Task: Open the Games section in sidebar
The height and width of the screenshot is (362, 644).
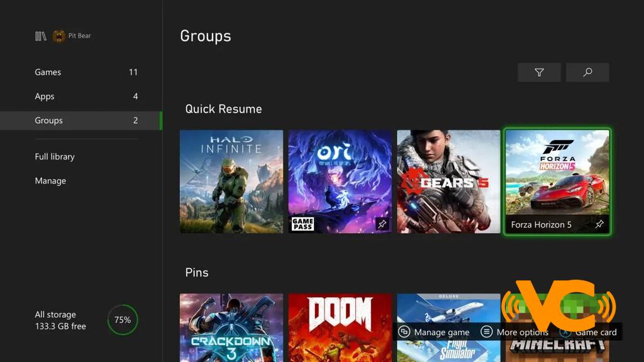Action: click(48, 72)
